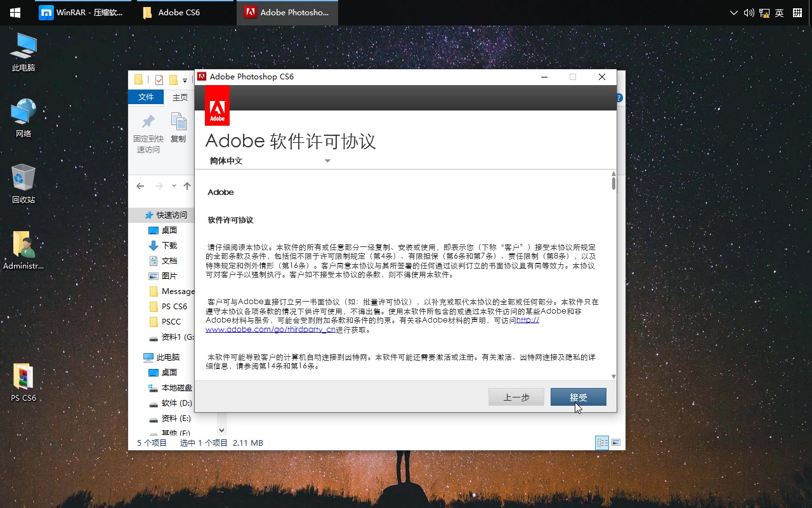Select the Administrator folder desktop icon
The height and width of the screenshot is (508, 812).
23,251
